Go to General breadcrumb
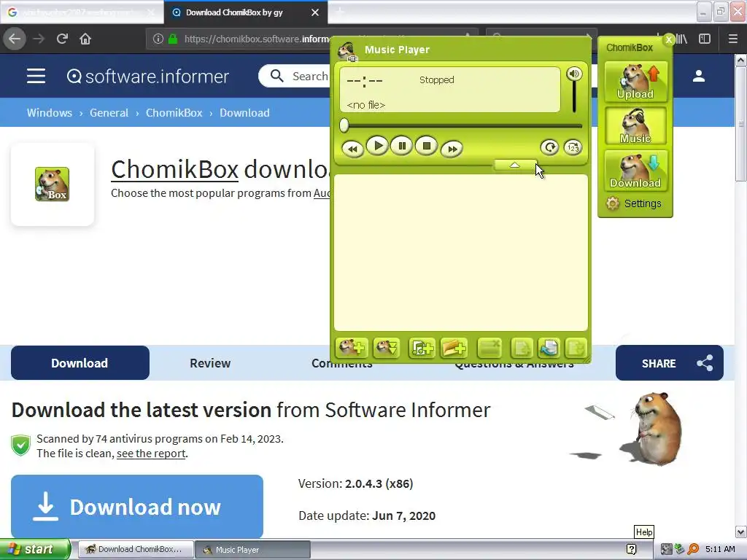 coord(109,113)
